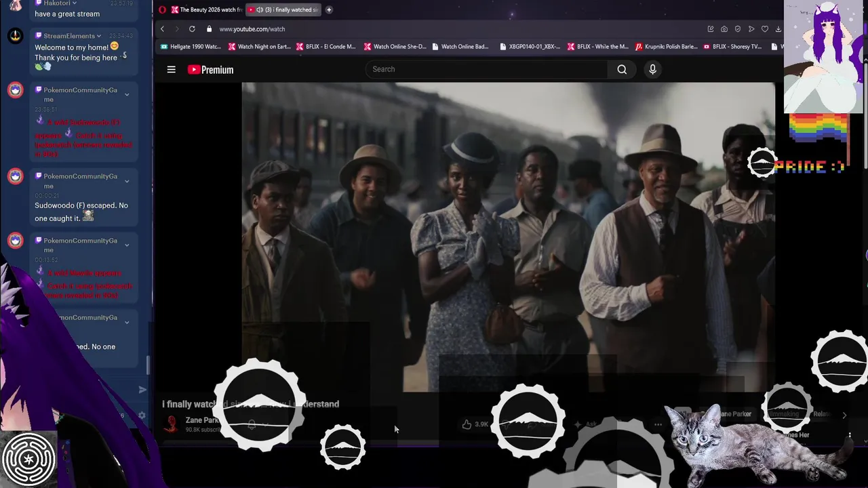The image size is (868, 488).
Task: Click into the YouTube Search field
Action: coord(487,69)
